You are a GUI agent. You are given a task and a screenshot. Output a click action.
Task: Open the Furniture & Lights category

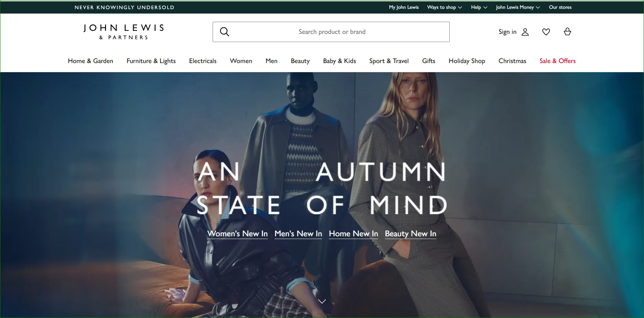click(x=151, y=61)
